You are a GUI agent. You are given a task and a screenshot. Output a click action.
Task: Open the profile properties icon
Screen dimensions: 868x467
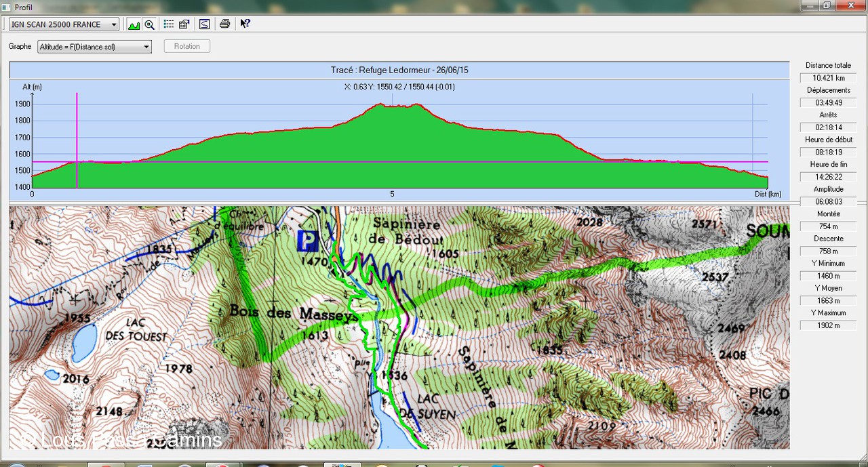(x=184, y=24)
